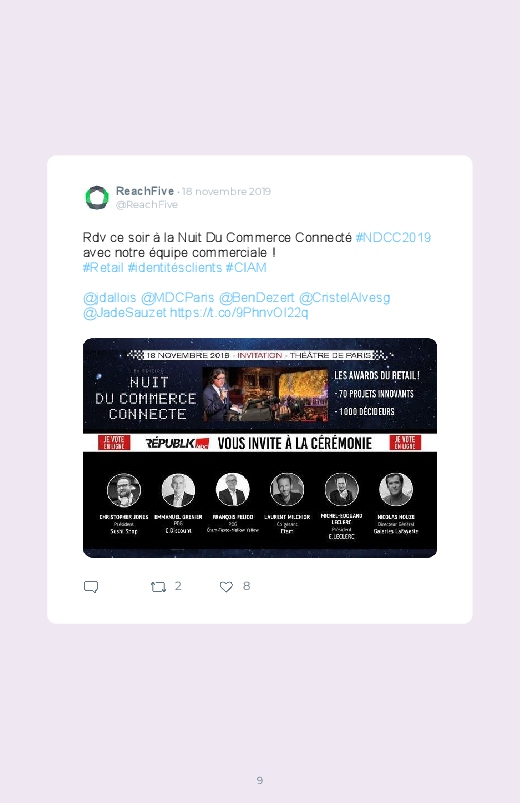Viewport: 520px width, 803px height.
Task: Visit the @JadeSauzet profile mention
Action: [x=124, y=312]
